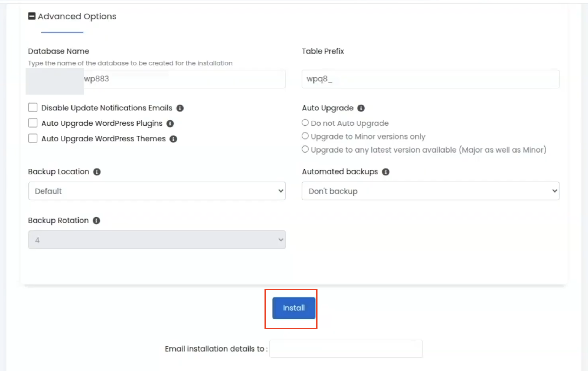The width and height of the screenshot is (588, 371).
Task: Choose Upgrade to Minor versions only
Action: (305, 136)
